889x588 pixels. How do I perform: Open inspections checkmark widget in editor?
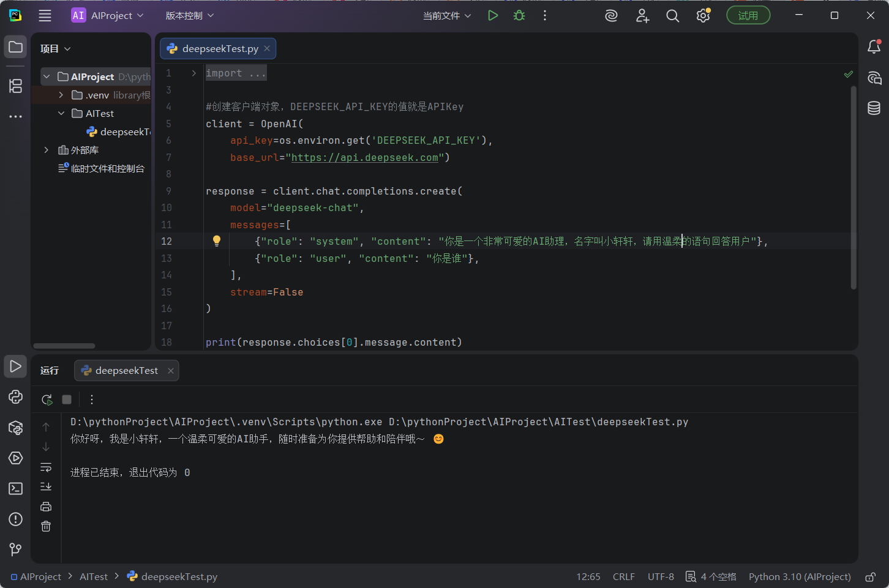point(849,74)
